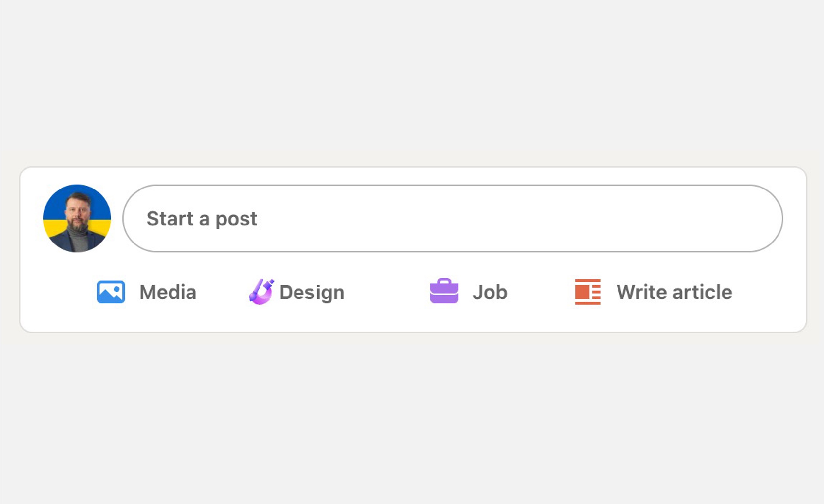Select the Write article text label

tap(674, 292)
